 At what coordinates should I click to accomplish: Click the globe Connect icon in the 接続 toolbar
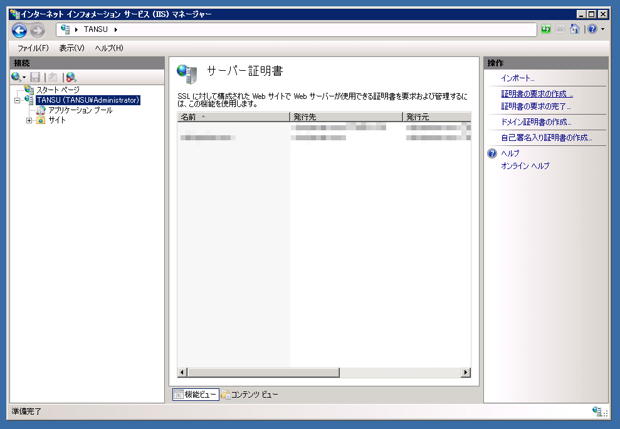point(16,77)
